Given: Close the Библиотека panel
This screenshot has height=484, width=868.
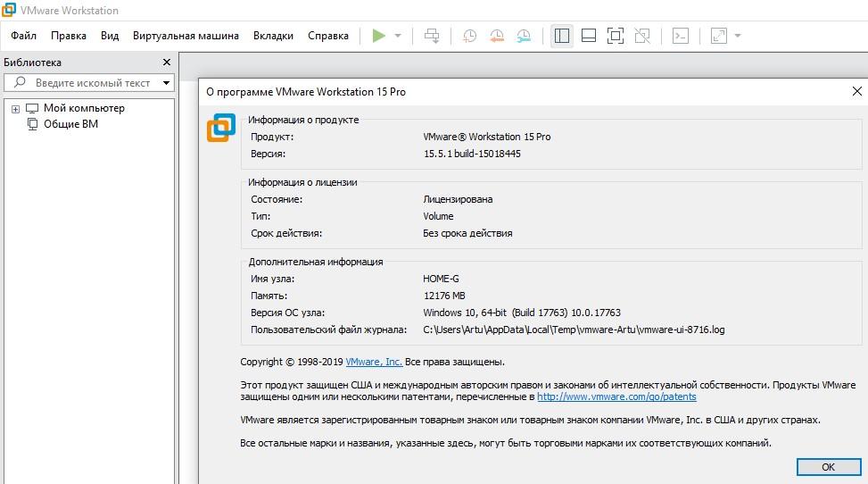Looking at the screenshot, I should pos(167,63).
